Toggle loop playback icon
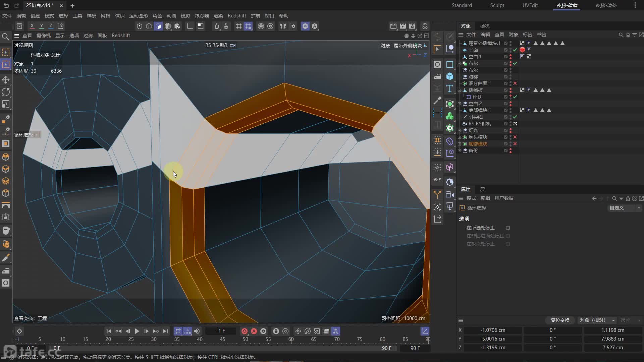The width and height of the screenshot is (644, 362). pos(178,331)
